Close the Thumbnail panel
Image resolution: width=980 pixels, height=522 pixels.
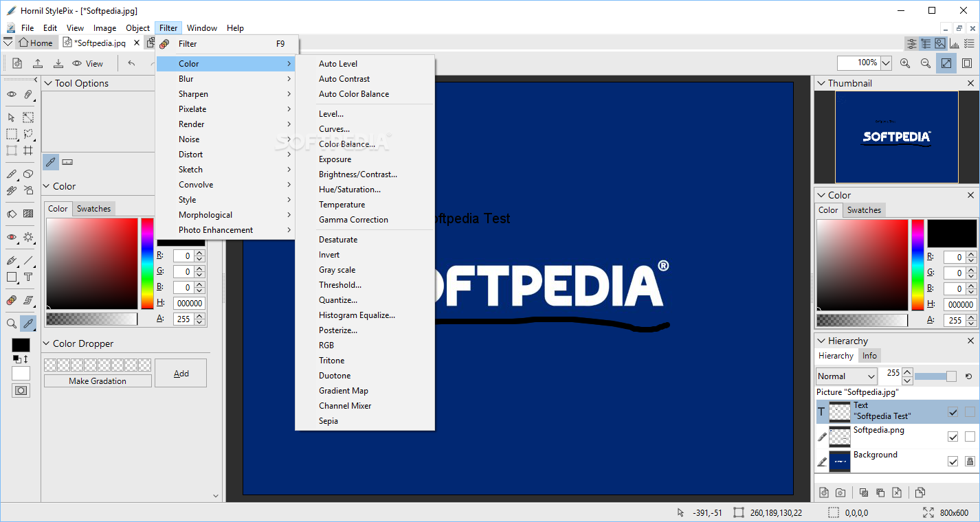[971, 83]
